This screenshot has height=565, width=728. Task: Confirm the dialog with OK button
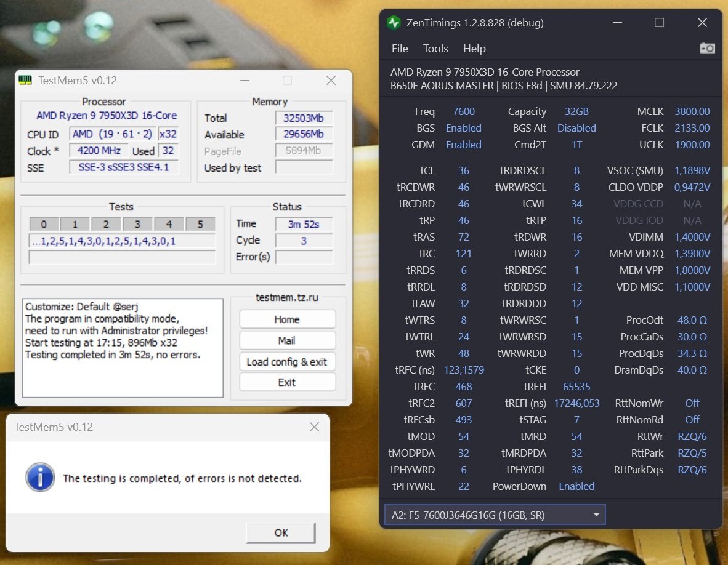point(281,532)
